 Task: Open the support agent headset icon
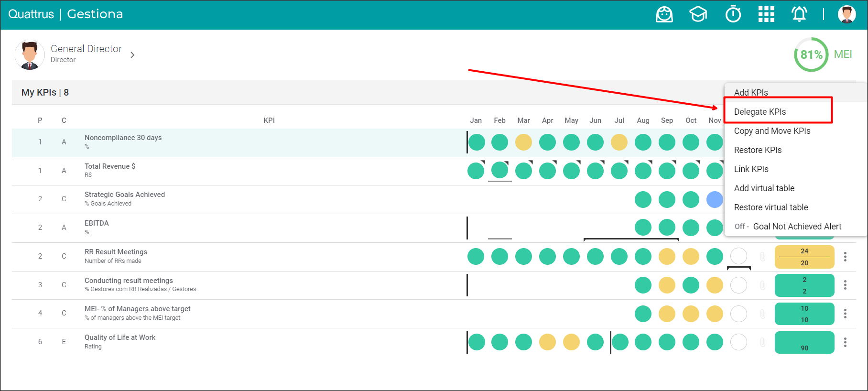point(664,14)
